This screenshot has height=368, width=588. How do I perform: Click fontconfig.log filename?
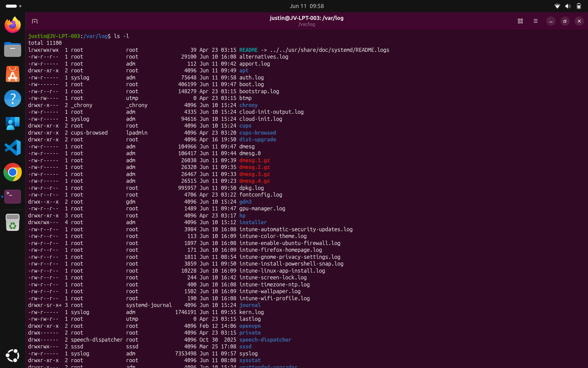point(261,195)
